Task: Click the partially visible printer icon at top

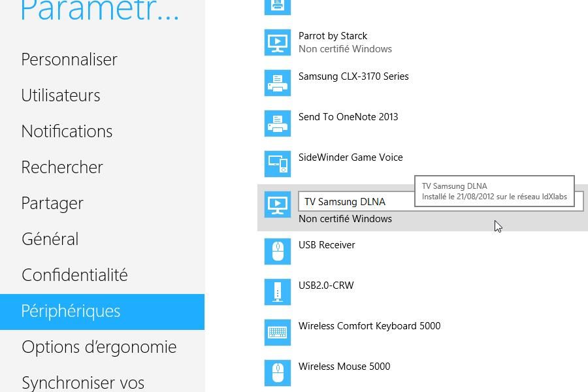Action: 278,7
